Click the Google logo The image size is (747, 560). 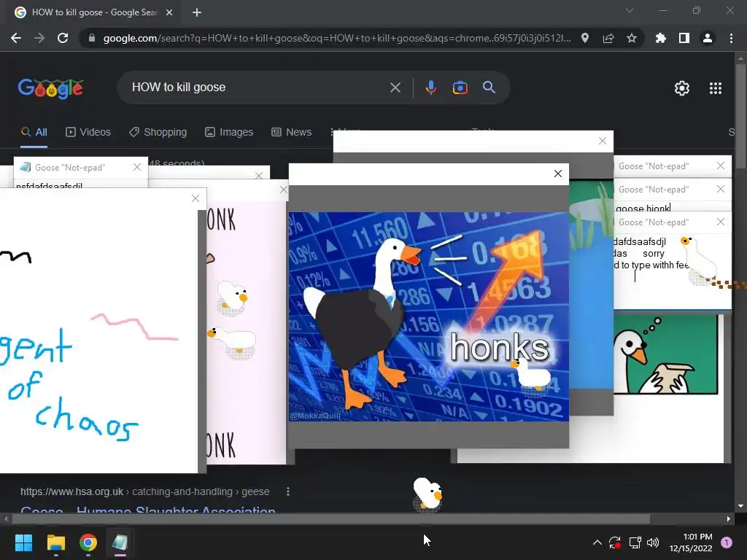50,88
